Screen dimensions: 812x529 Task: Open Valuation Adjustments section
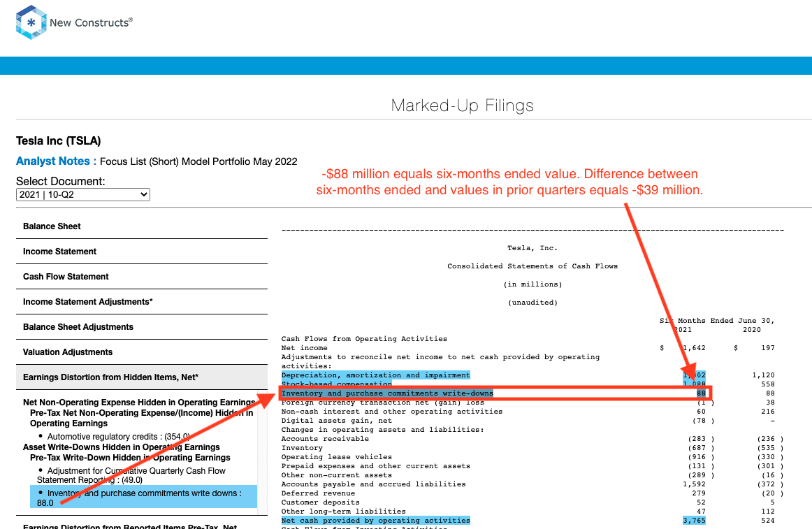[142, 352]
